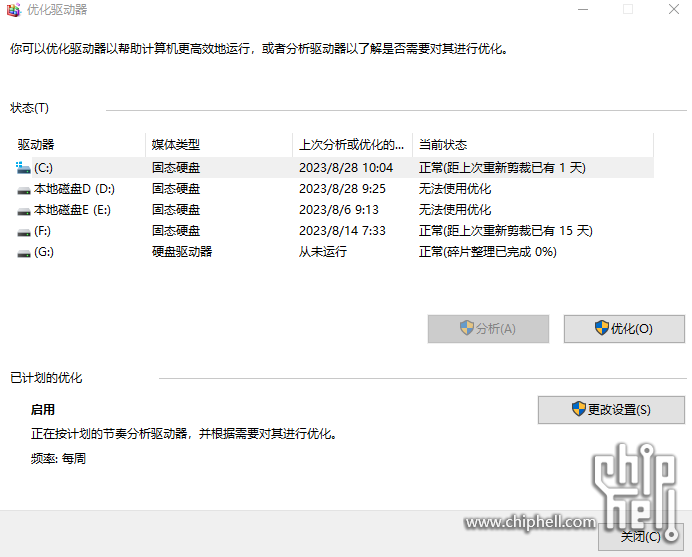Select the 本地磁盘E (E:) row

coord(334,210)
